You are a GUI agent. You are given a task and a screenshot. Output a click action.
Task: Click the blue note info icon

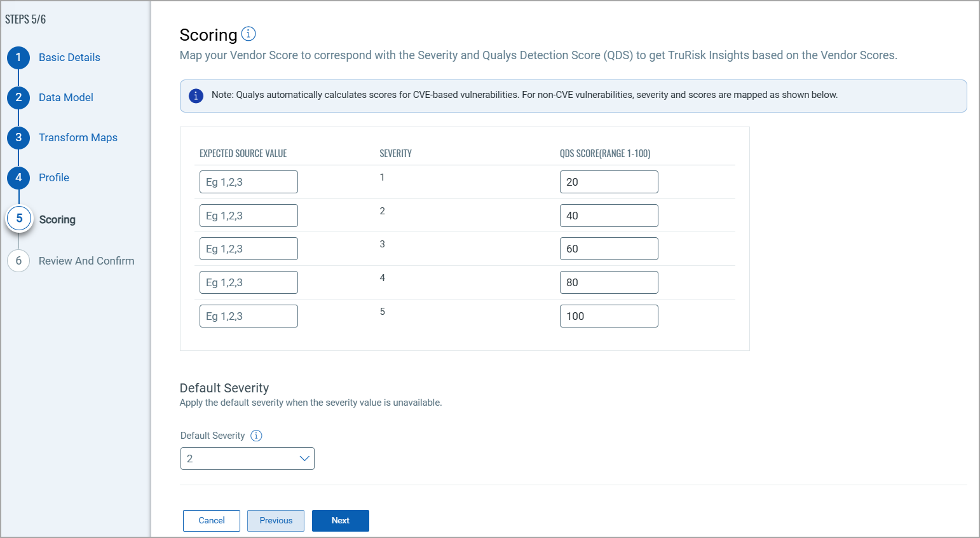pyautogui.click(x=196, y=96)
